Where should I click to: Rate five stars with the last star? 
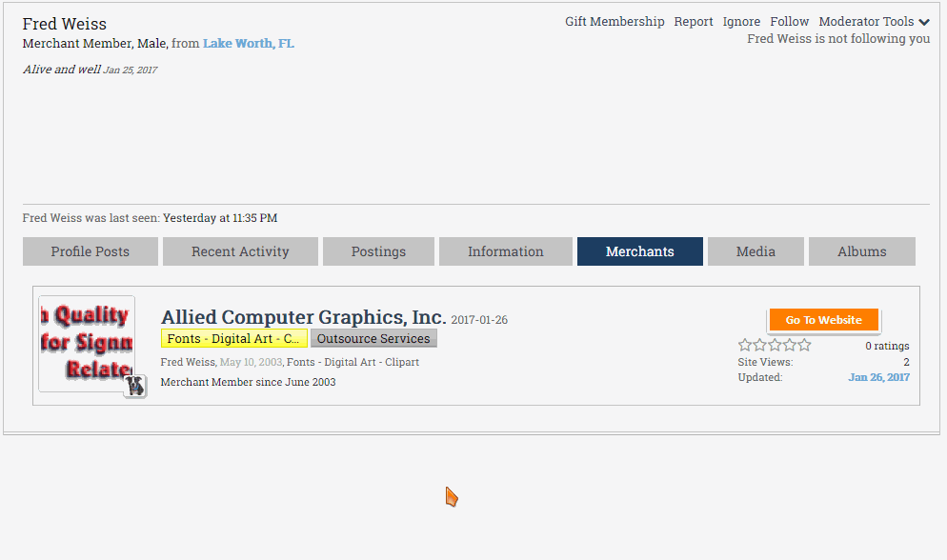(804, 345)
